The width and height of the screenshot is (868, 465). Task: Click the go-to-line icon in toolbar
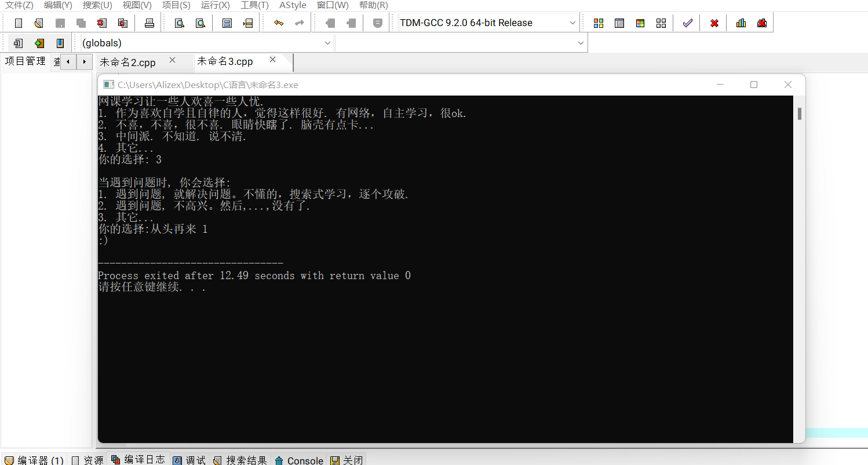coord(249,23)
